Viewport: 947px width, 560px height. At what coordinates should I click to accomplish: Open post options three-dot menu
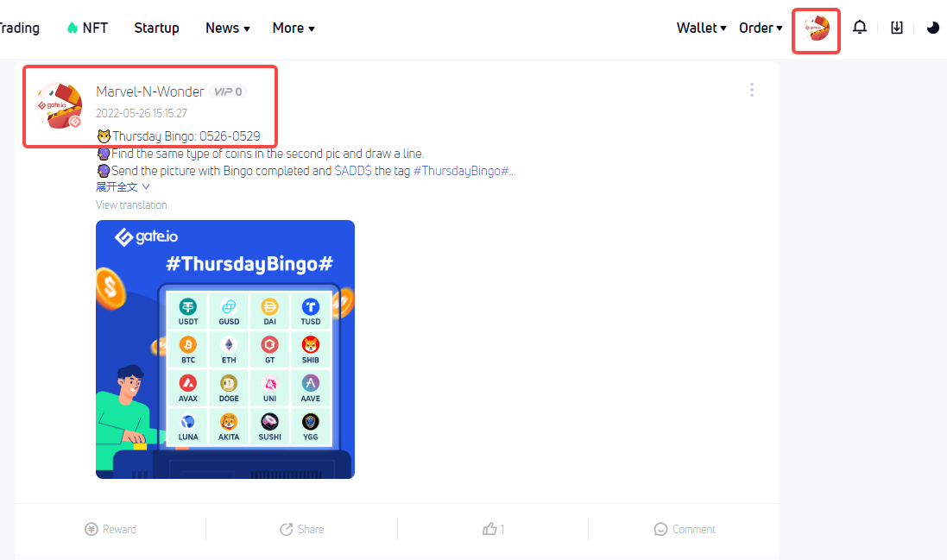pos(751,90)
